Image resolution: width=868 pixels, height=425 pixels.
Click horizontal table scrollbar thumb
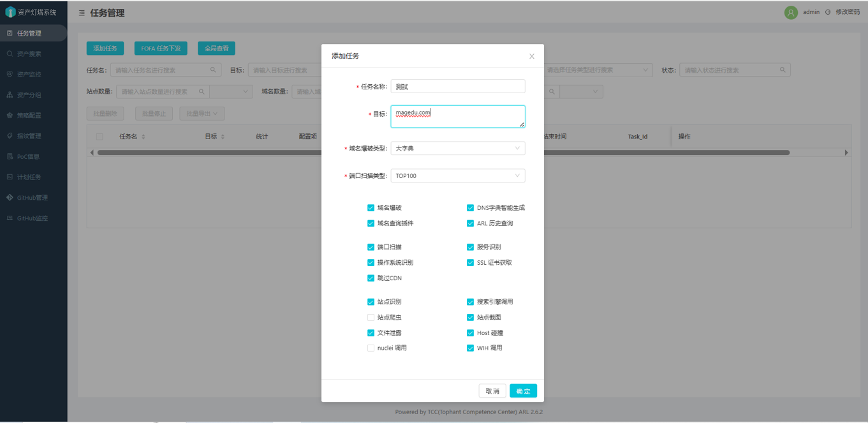443,153
